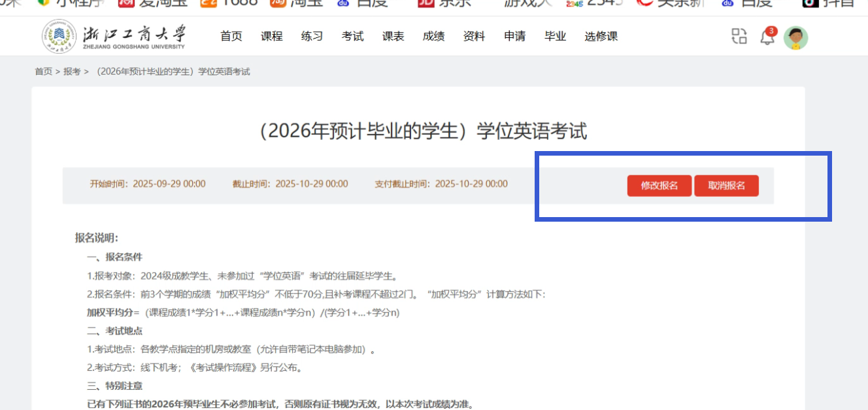Switch to the 课表 page
The width and height of the screenshot is (868, 410).
point(393,37)
